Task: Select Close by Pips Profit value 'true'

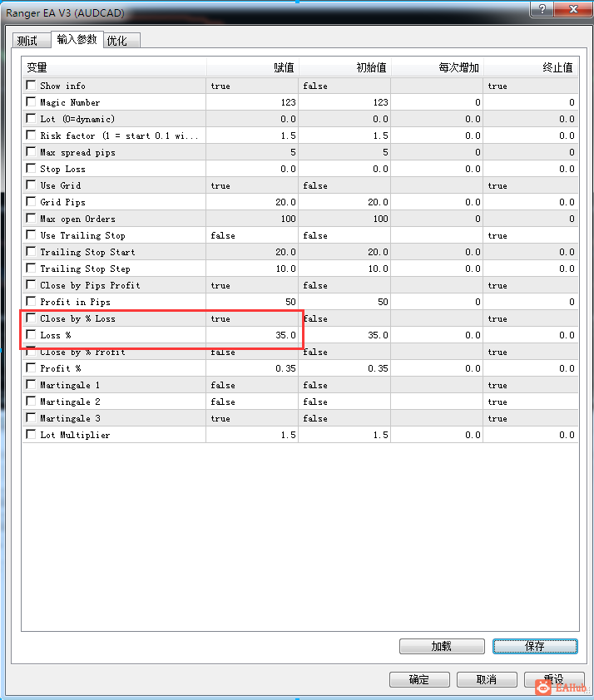Action: tap(252, 285)
